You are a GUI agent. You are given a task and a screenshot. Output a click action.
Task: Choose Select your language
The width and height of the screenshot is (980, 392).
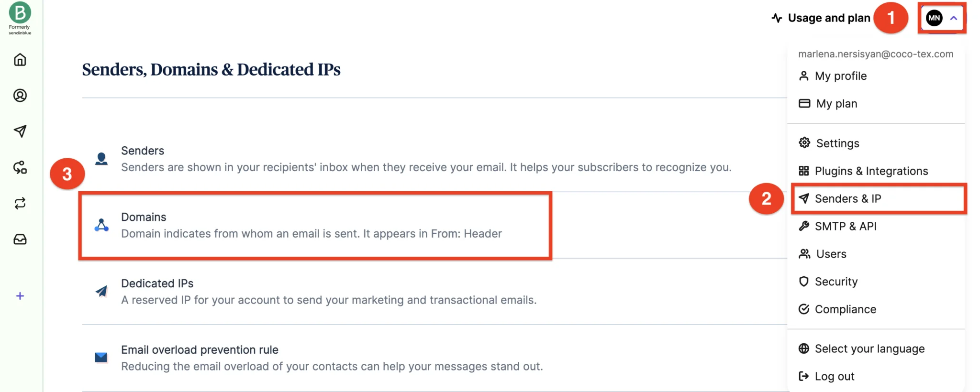click(861, 349)
